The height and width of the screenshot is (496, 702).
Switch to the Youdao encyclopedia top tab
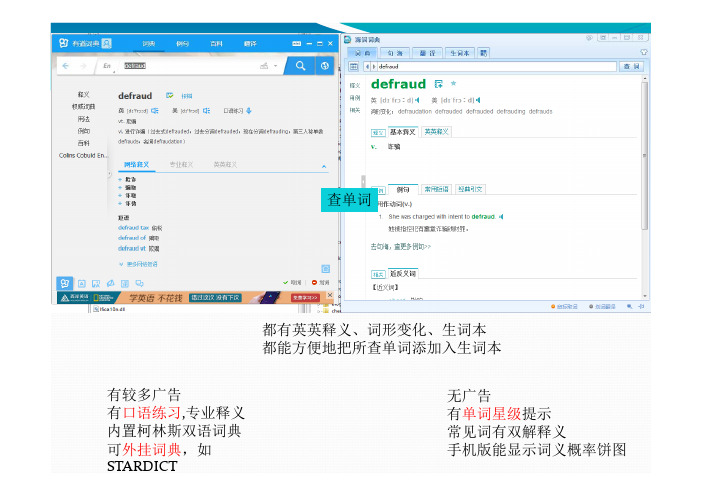coord(216,43)
